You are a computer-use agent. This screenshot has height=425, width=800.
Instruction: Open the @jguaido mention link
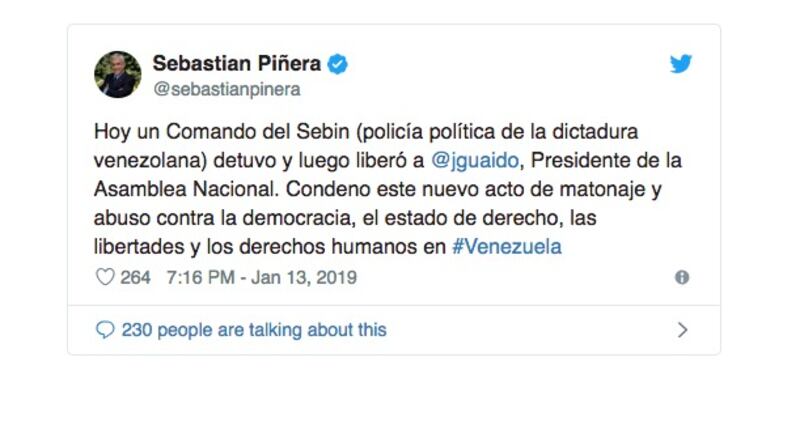pos(475,161)
